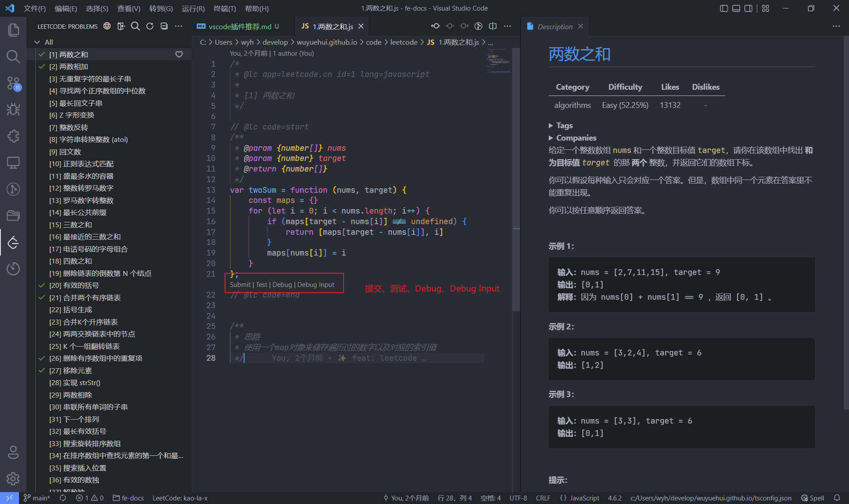Open 编辑(E) menu
This screenshot has height=504, width=849.
[x=65, y=8]
